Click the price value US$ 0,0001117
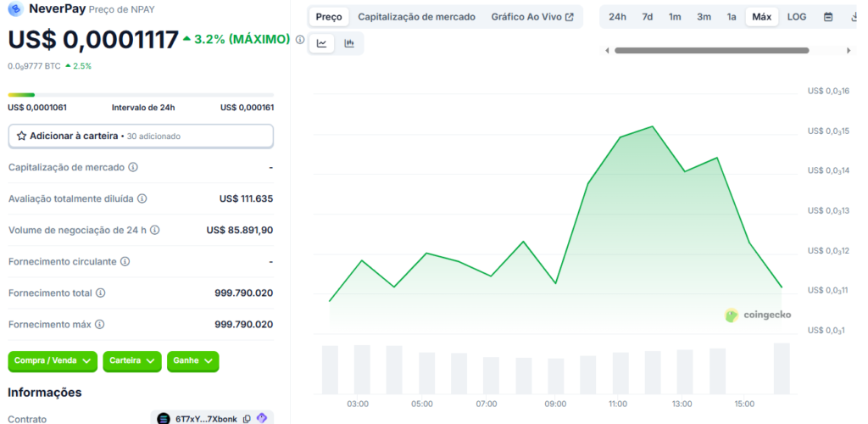 pyautogui.click(x=93, y=40)
